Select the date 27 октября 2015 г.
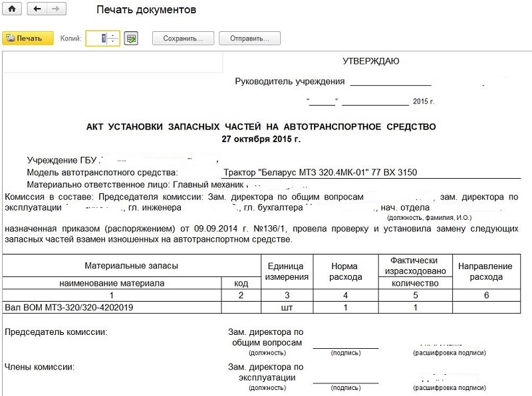The width and height of the screenshot is (532, 396). pyautogui.click(x=261, y=140)
